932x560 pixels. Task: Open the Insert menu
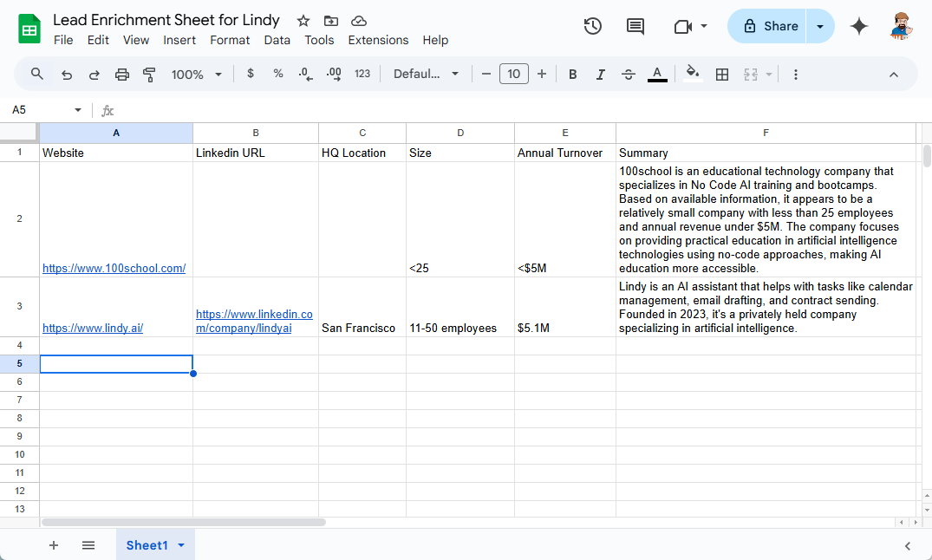(x=179, y=40)
